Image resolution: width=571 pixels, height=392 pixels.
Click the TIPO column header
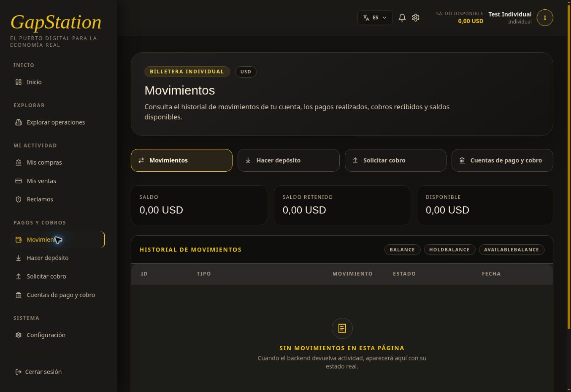[204, 274]
